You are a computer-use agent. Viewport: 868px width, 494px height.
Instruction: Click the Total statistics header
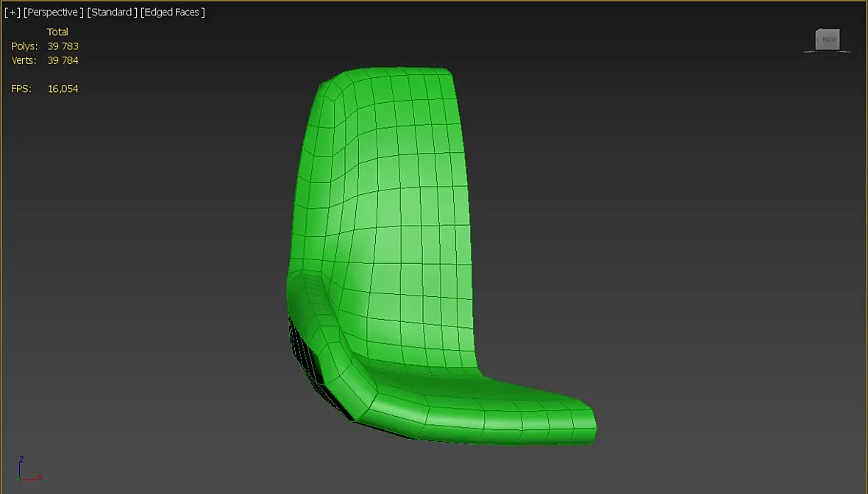click(57, 32)
